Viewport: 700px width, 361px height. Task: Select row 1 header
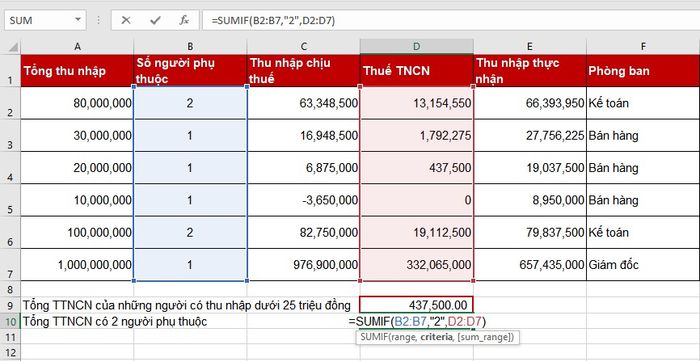tap(10, 71)
